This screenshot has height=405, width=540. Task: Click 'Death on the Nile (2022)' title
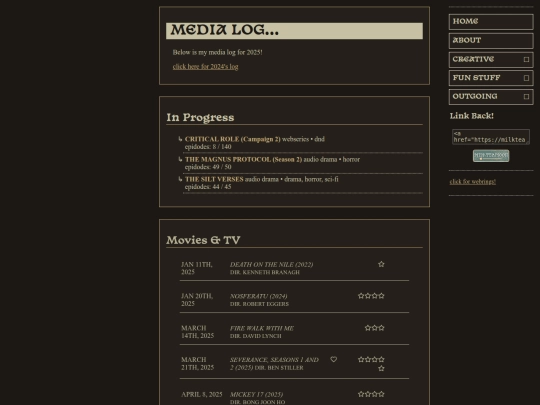(x=271, y=265)
